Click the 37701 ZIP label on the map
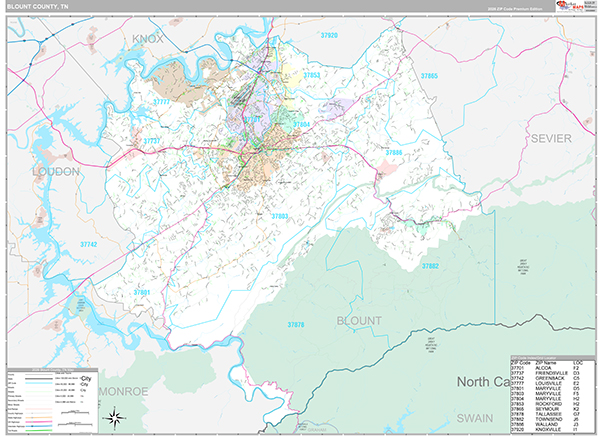Screen dimensions: 600x436 tap(253, 119)
